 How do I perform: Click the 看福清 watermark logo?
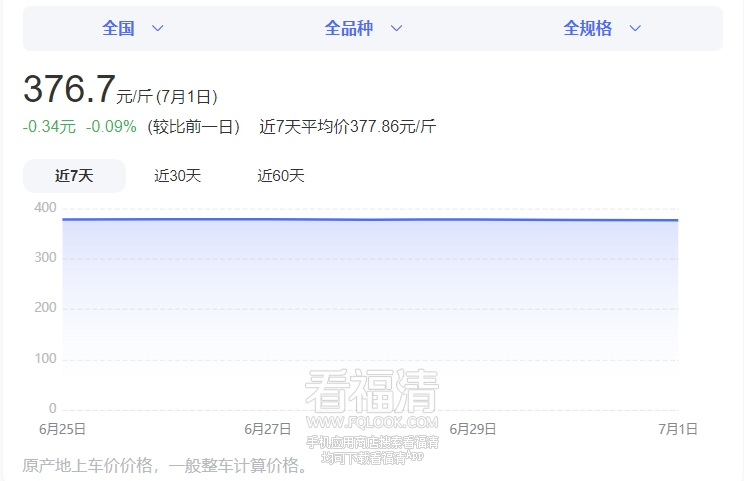pyautogui.click(x=372, y=392)
